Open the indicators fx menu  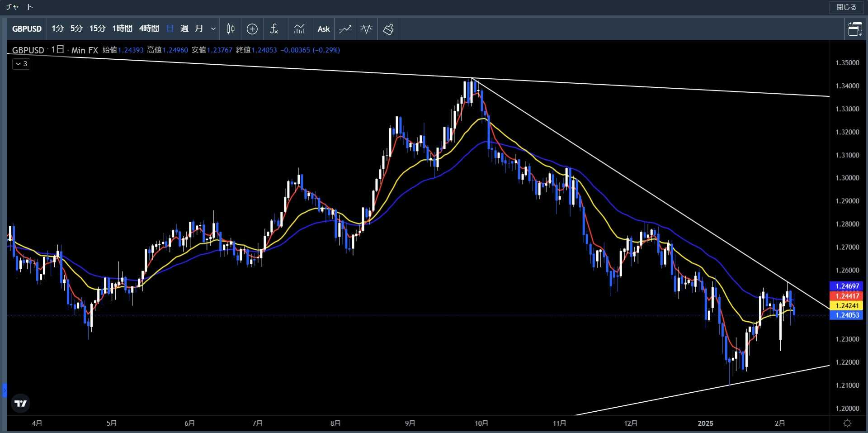[274, 29]
